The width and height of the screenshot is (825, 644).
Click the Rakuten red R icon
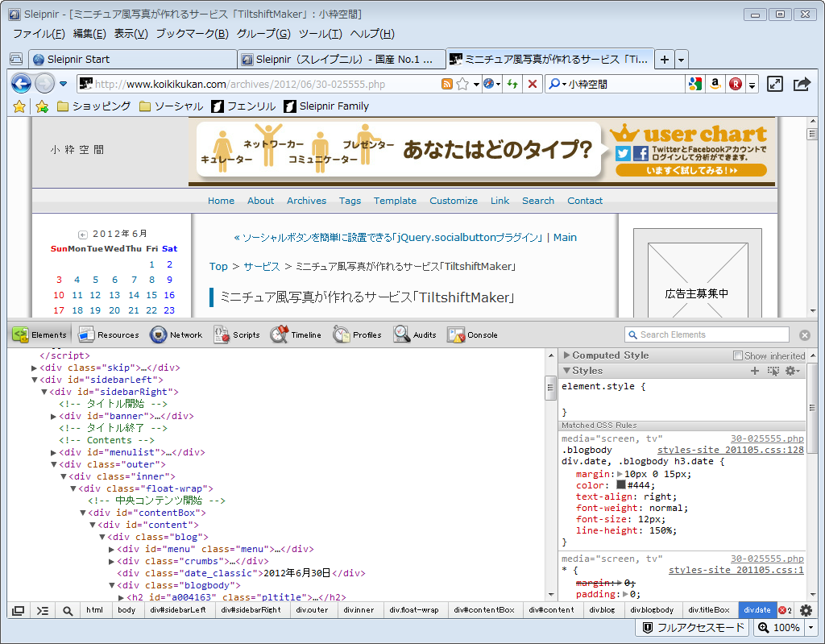[735, 84]
